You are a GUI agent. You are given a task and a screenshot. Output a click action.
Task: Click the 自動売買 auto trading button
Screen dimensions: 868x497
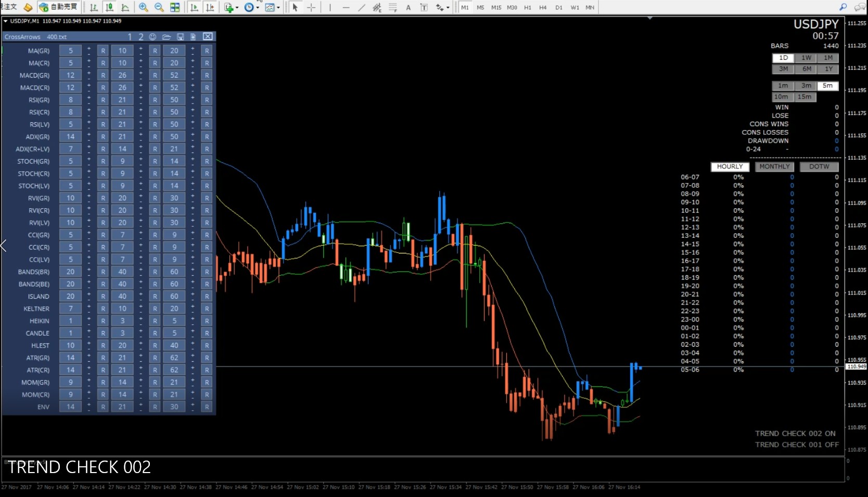pyautogui.click(x=59, y=7)
